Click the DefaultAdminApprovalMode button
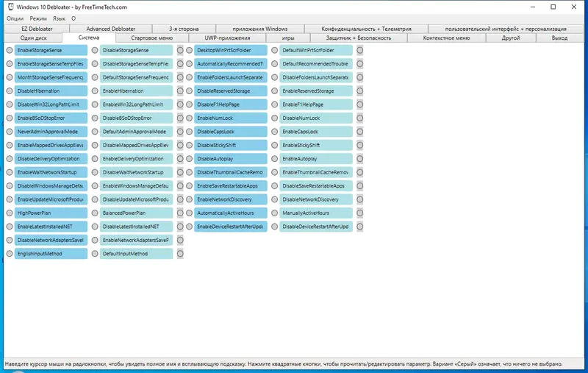Viewport: 588px width, 373px height. [x=136, y=132]
